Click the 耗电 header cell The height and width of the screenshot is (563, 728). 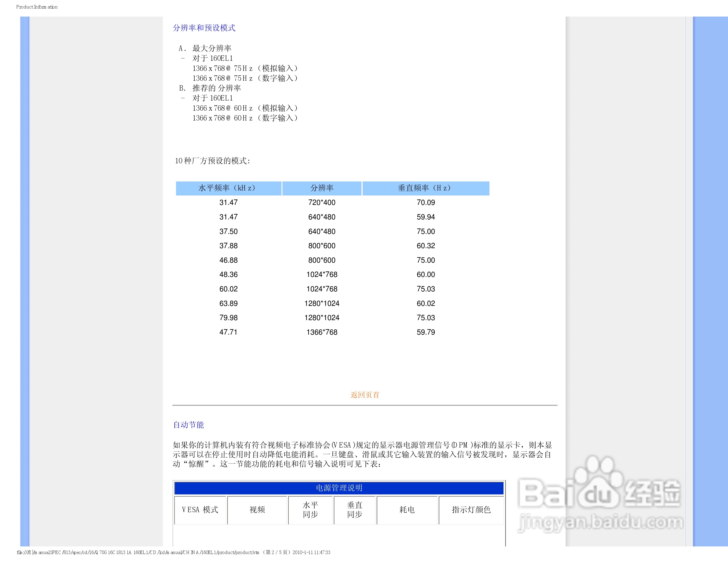[x=407, y=510]
